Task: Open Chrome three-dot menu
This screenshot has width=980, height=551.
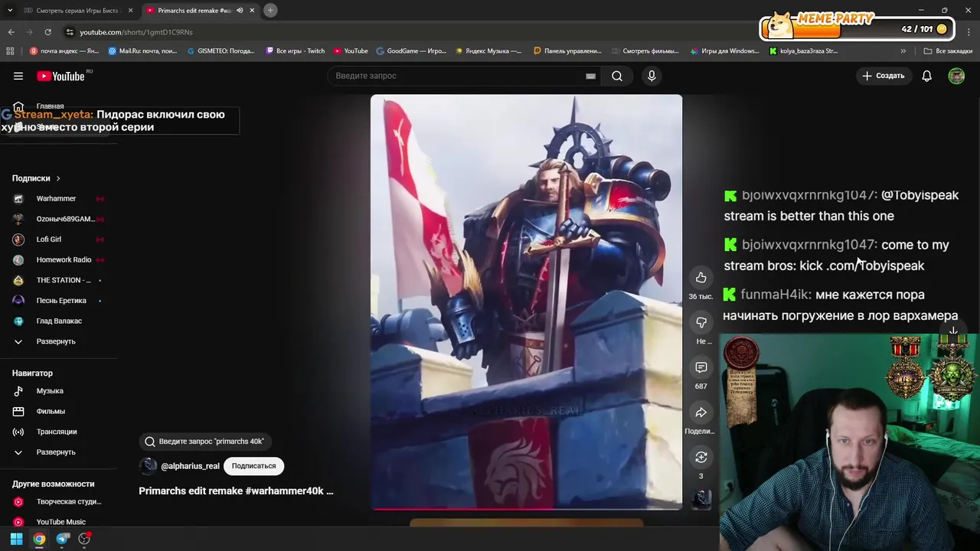Action: click(969, 32)
